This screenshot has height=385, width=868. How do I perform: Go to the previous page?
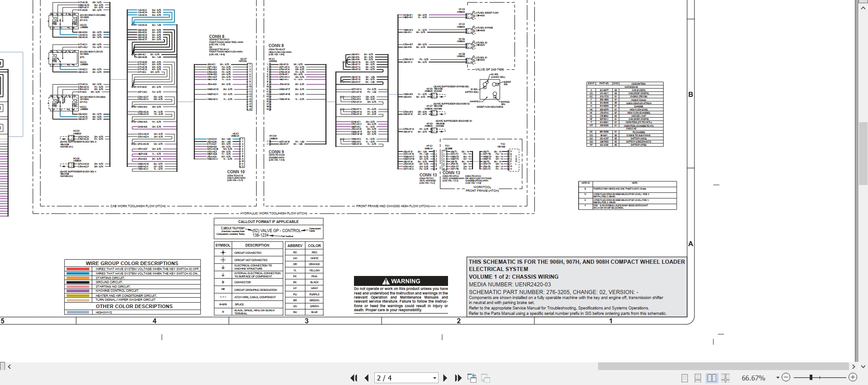[x=367, y=378]
